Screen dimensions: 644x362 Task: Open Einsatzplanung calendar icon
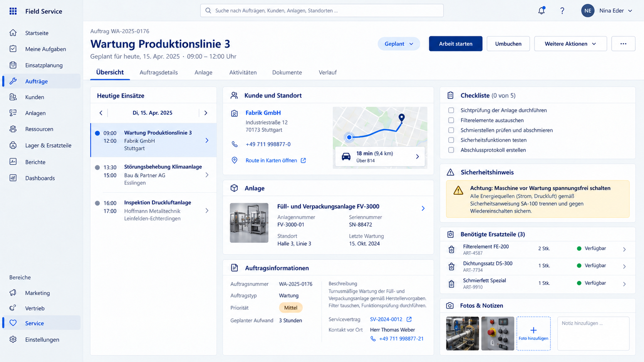[13, 65]
